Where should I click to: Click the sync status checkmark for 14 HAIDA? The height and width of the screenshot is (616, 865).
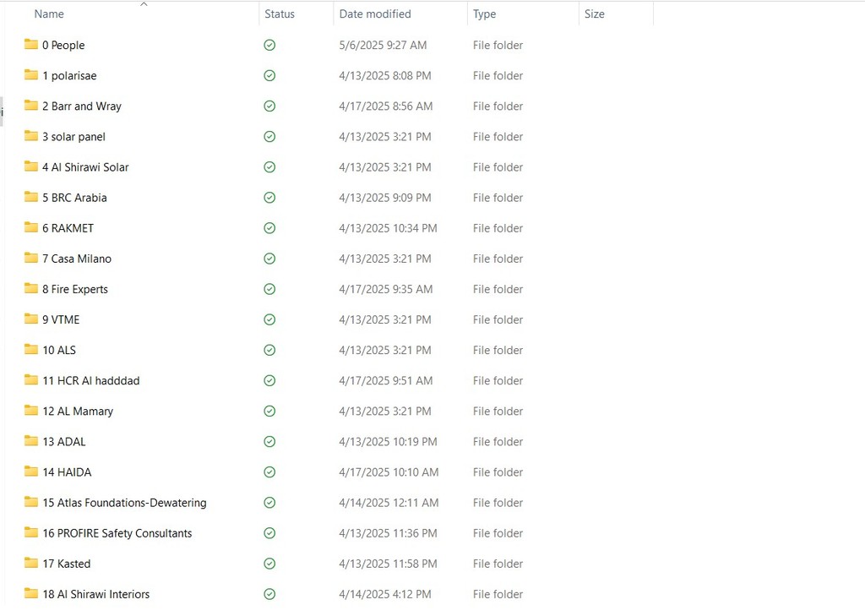point(269,472)
